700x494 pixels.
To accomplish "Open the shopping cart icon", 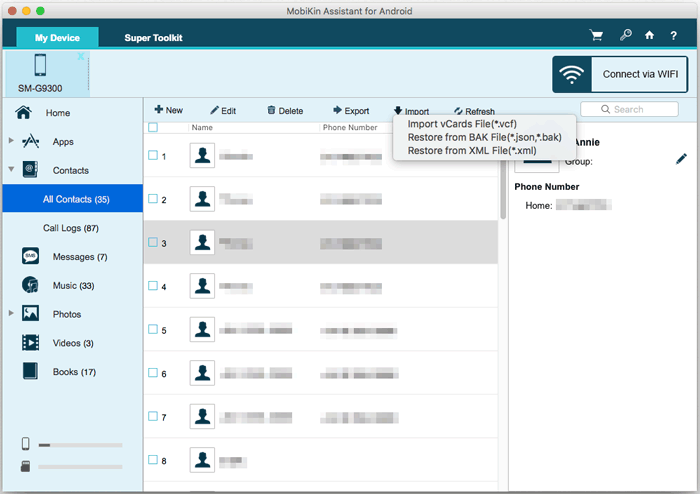I will coord(596,35).
